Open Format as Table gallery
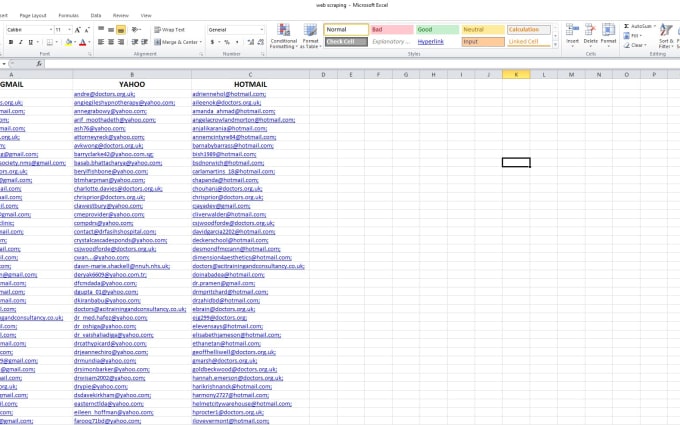This screenshot has height=425, width=680. tap(311, 36)
